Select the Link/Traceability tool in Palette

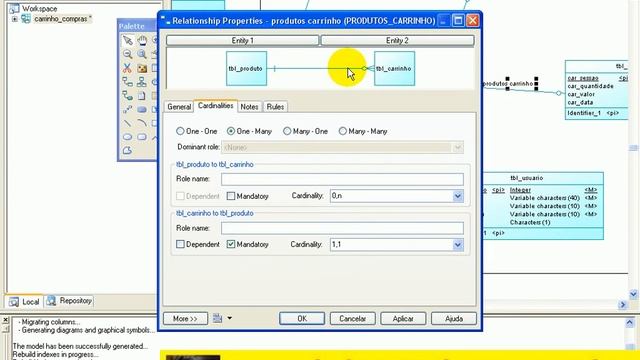127,109
